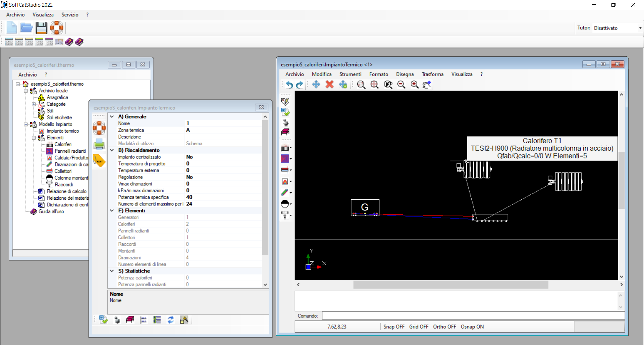Collapse the A) Generale section
Screen dimensions: 644x345
[x=112, y=116]
